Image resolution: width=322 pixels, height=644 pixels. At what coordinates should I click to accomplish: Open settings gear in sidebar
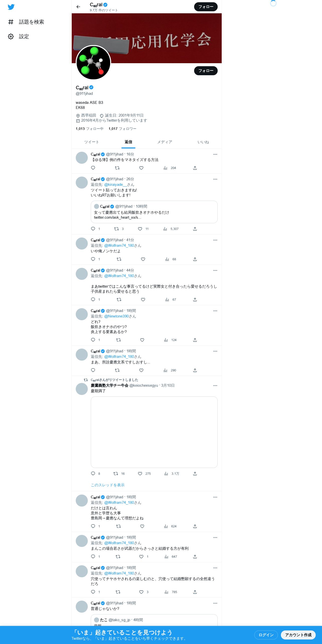[x=11, y=36]
